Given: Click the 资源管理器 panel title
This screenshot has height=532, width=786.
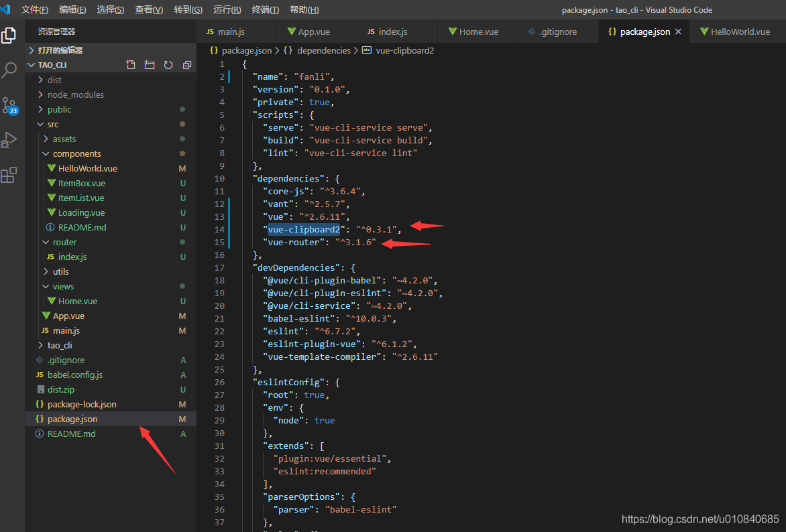Looking at the screenshot, I should (56, 31).
